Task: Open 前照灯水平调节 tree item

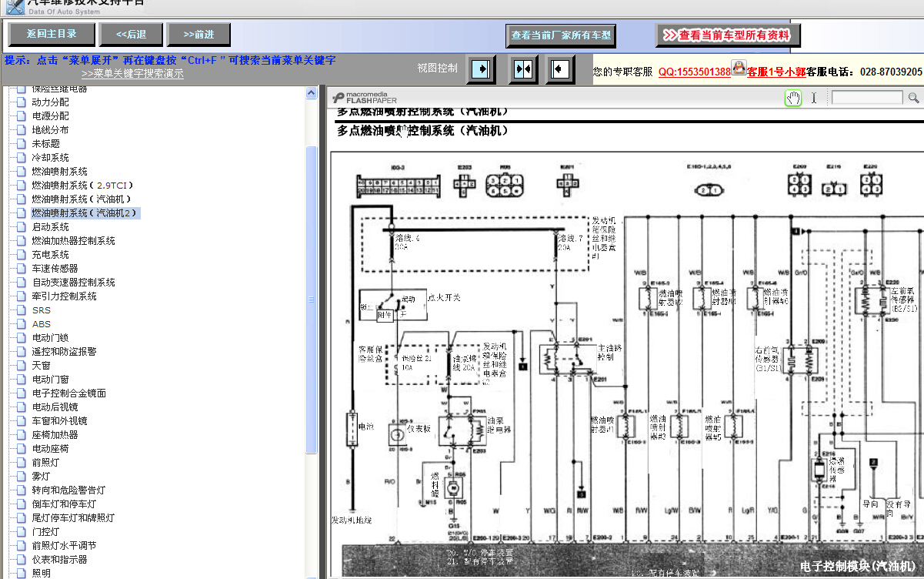Action: [x=64, y=545]
